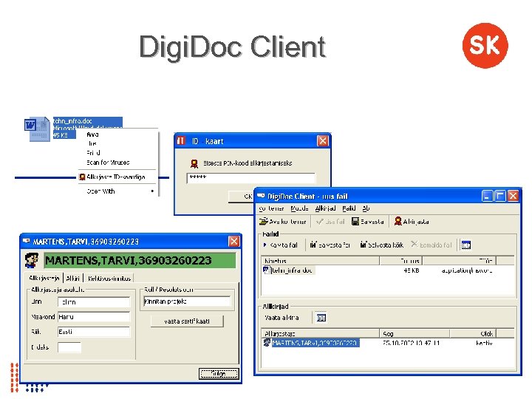532x399 pixels.
Task: Confirm the PIN with the OK button
Action: (x=241, y=196)
